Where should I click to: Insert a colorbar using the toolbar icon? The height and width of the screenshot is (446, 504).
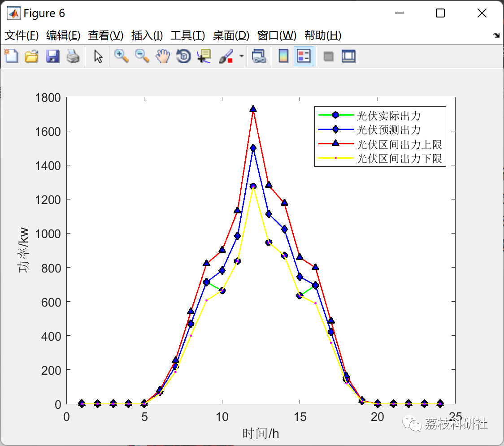[283, 56]
